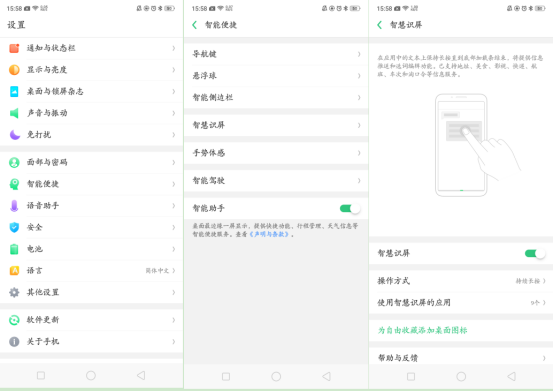Go back from the 智慧识屏 screen
Viewport: 554px width, 391px height.
click(x=379, y=25)
